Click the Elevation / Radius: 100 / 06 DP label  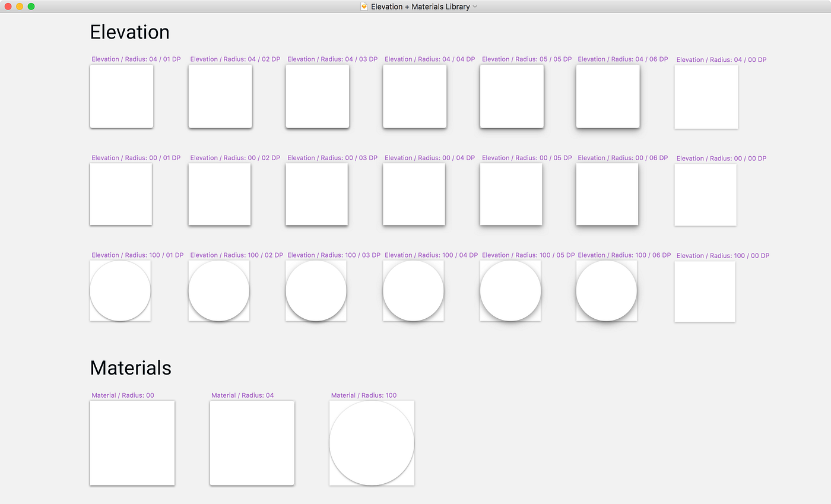coord(623,255)
